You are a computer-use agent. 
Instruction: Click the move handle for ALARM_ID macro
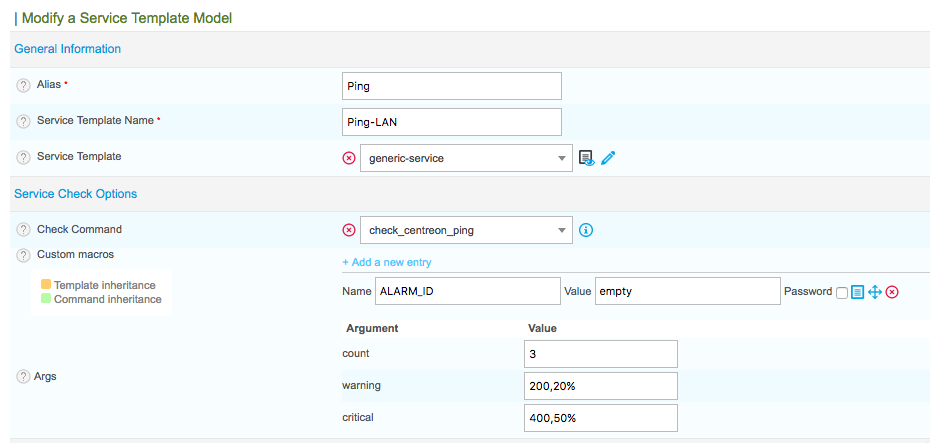(874, 292)
